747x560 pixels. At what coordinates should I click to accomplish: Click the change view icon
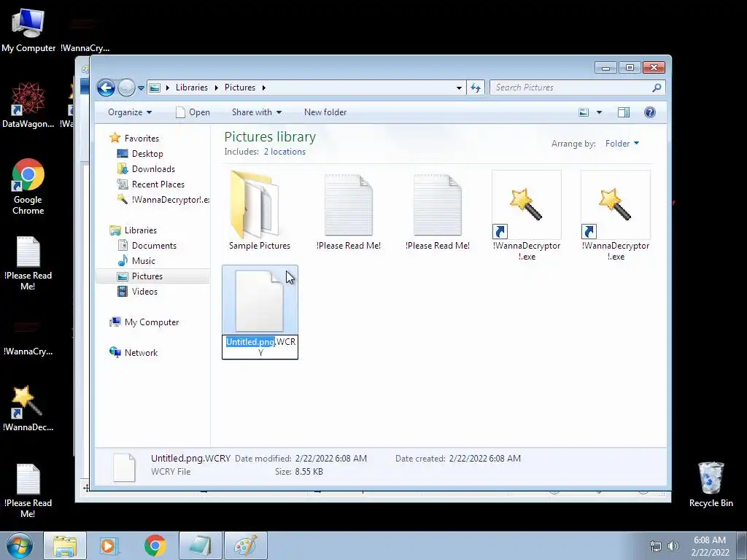[x=584, y=112]
